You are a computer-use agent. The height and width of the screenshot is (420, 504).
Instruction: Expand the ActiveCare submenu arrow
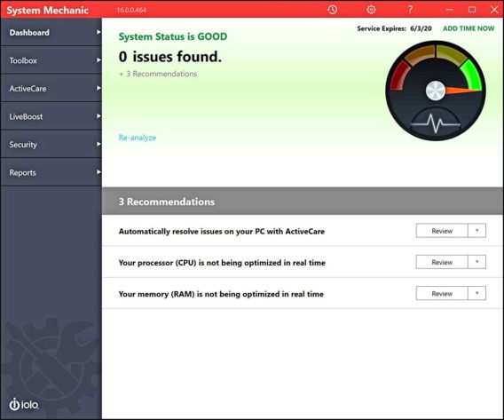(98, 88)
